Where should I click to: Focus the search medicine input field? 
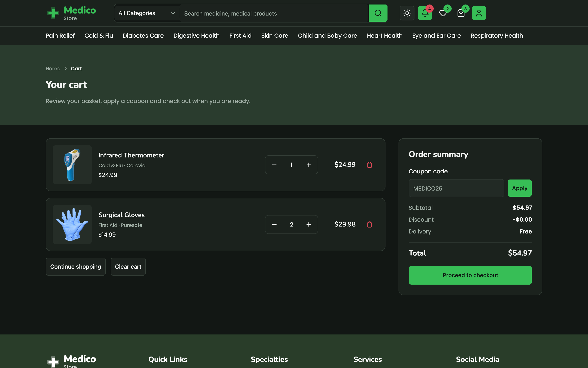click(x=274, y=13)
